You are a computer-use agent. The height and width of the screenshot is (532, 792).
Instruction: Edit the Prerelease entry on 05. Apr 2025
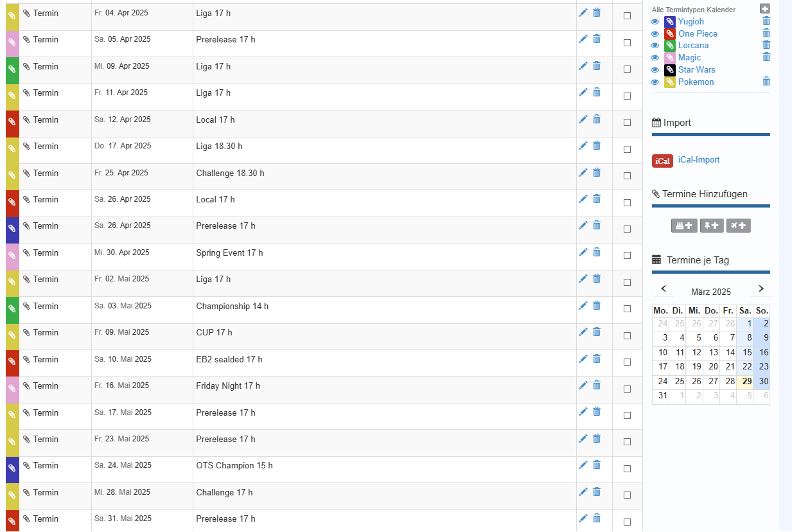[583, 39]
